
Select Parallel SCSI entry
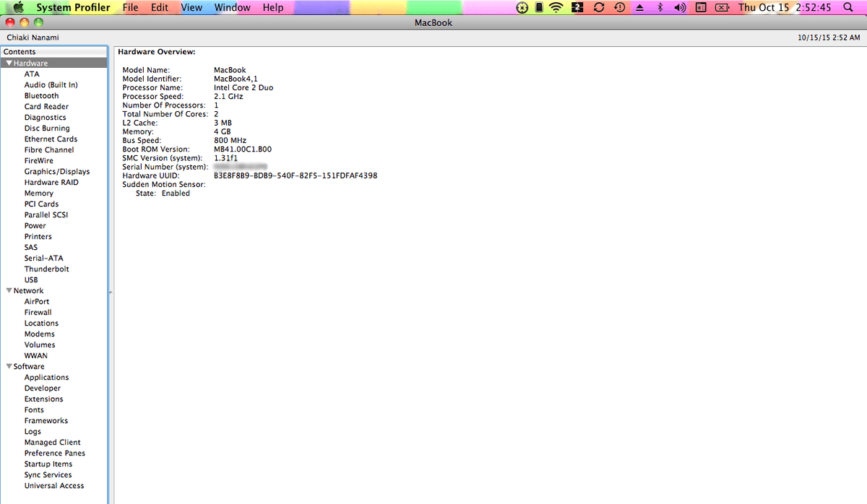pyautogui.click(x=46, y=215)
